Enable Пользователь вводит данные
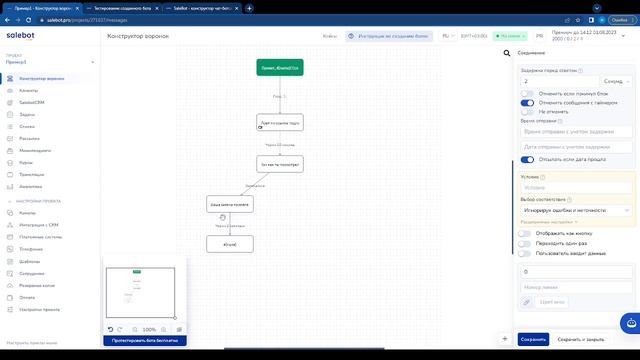640x360 pixels. tap(524, 253)
